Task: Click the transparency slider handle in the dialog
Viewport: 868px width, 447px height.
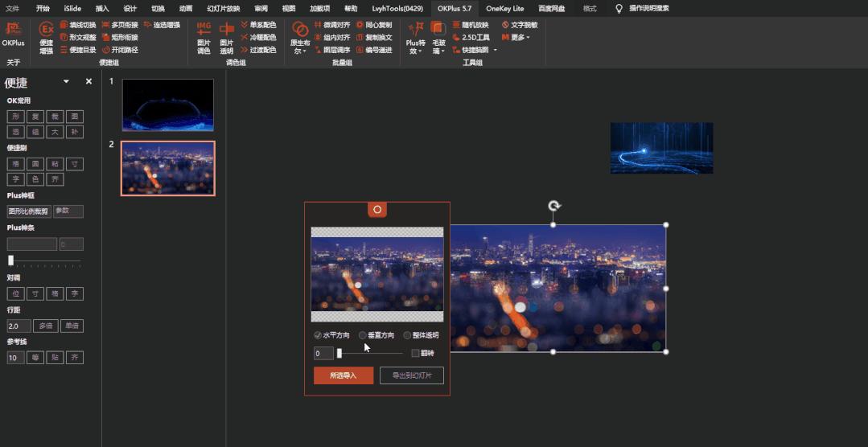Action: click(x=339, y=353)
